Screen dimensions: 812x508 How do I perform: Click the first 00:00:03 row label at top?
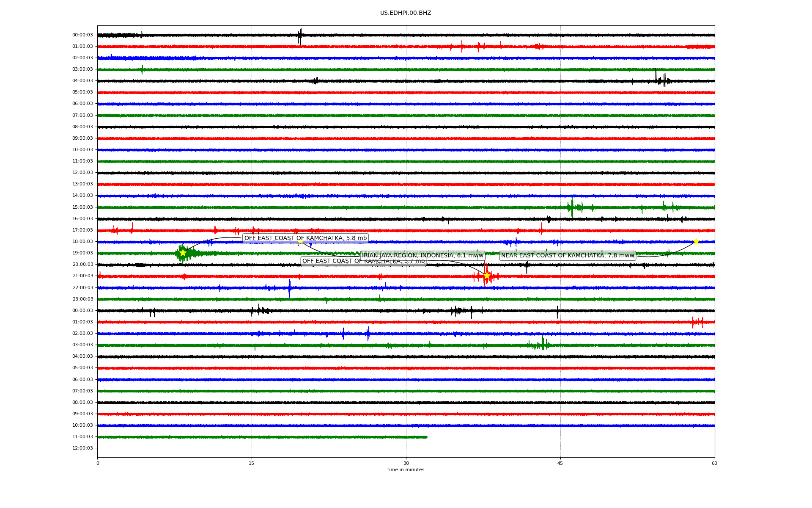pyautogui.click(x=82, y=35)
